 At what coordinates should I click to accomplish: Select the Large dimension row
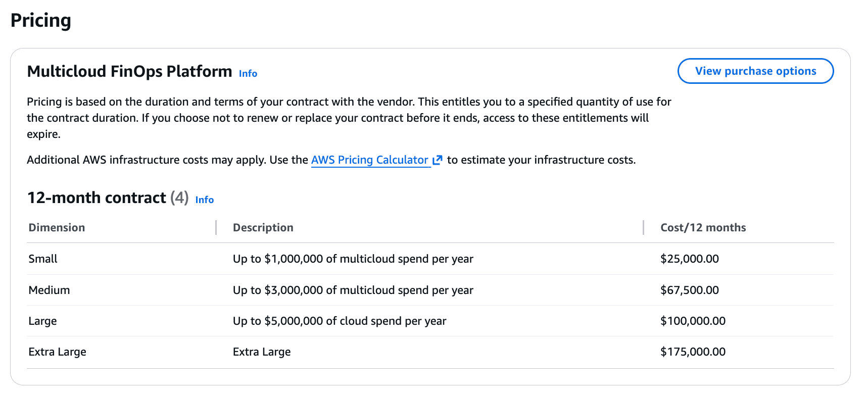pos(42,321)
